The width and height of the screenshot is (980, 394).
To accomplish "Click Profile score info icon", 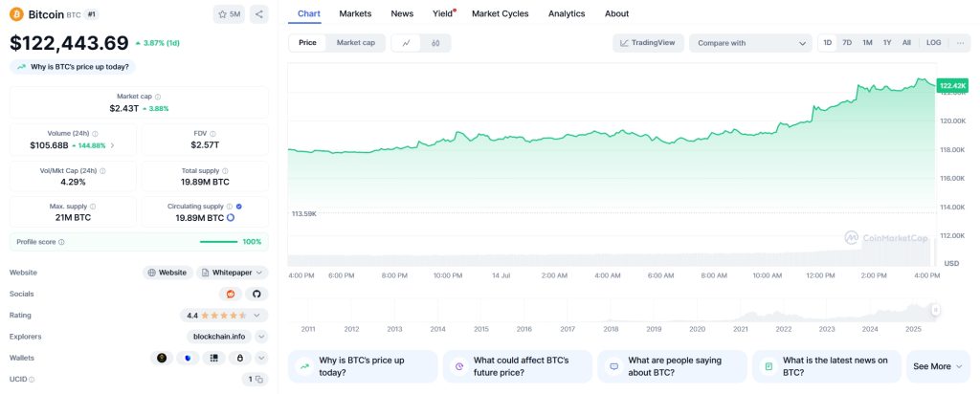I will pos(61,242).
